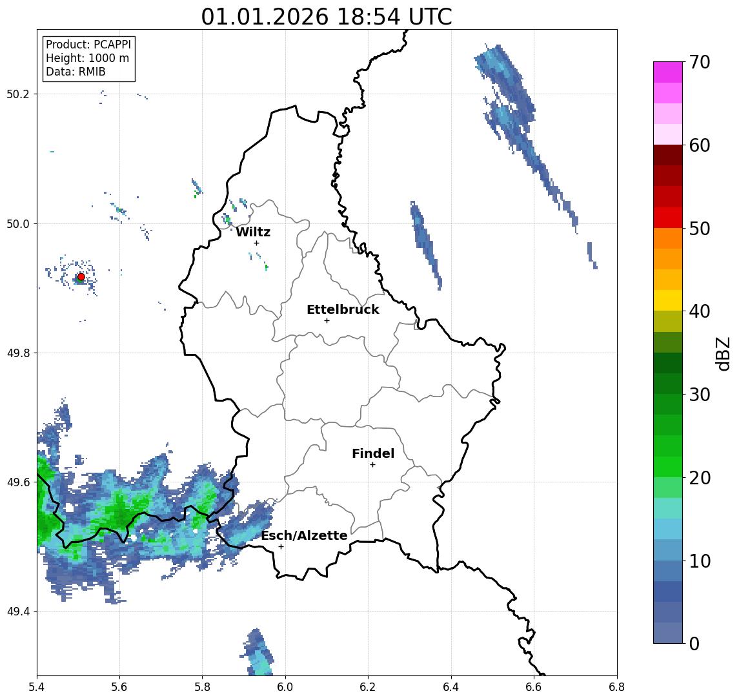Click the 'Data: RMIB' legend line
Image resolution: width=739 pixels, height=700 pixels.
coord(76,72)
